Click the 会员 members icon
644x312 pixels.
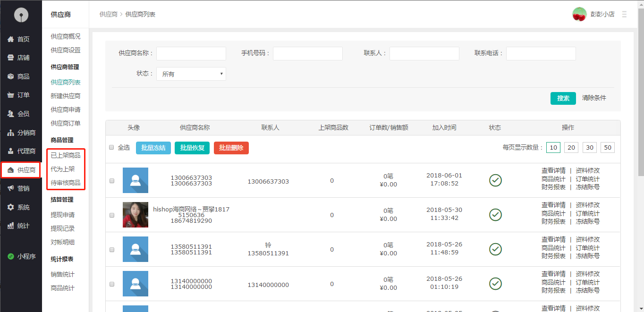10,114
